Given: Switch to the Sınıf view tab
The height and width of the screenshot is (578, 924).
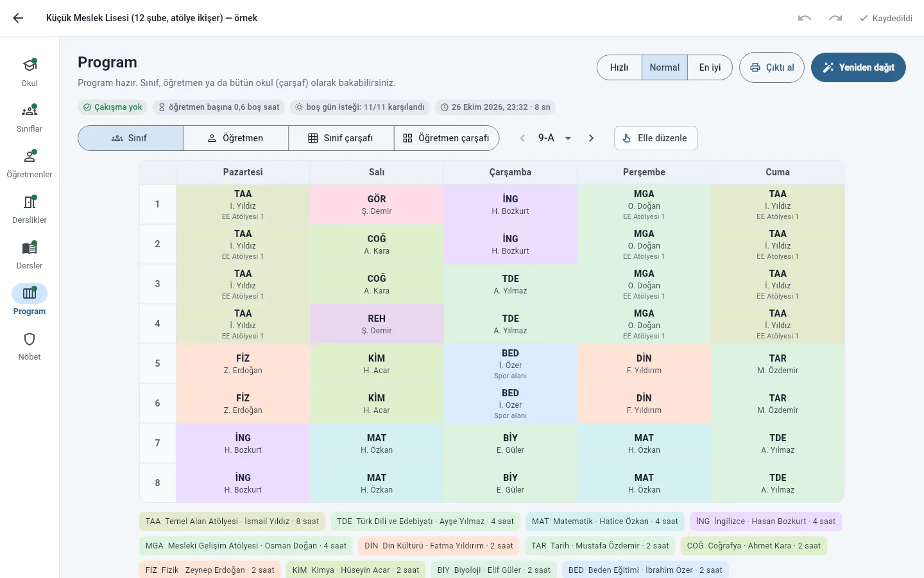Looking at the screenshot, I should [130, 138].
